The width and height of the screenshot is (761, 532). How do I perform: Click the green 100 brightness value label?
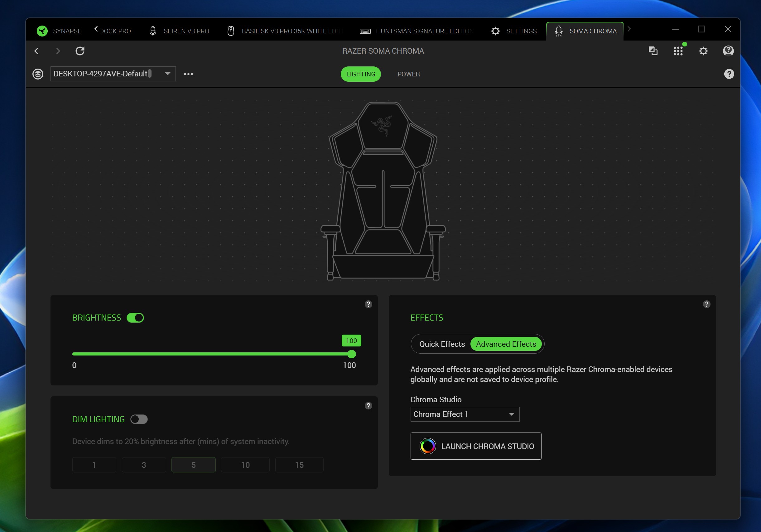point(351,341)
